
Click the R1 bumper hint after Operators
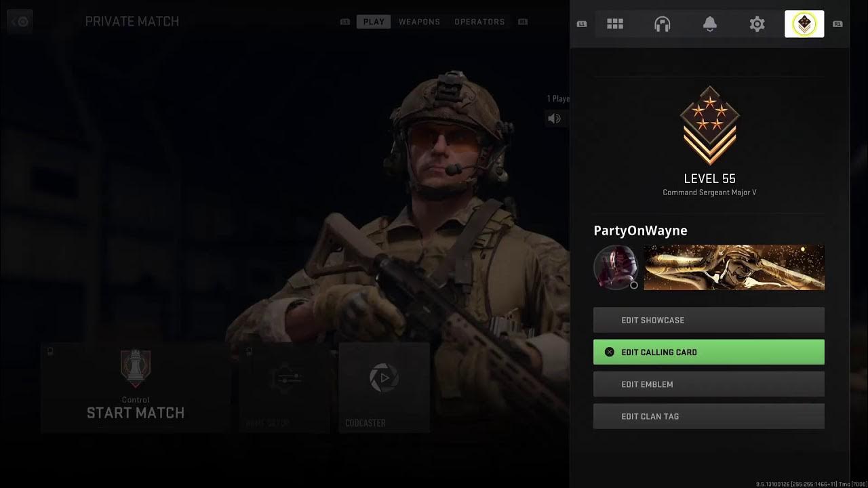click(523, 22)
